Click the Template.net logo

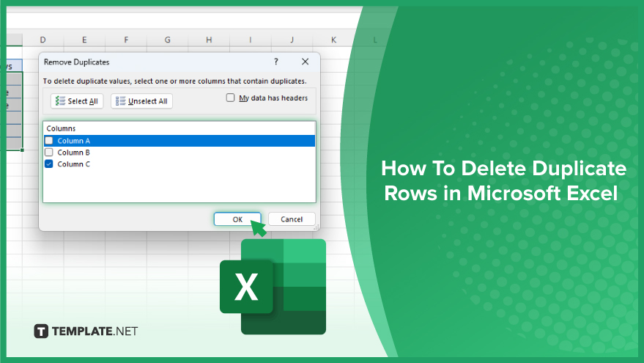point(86,331)
